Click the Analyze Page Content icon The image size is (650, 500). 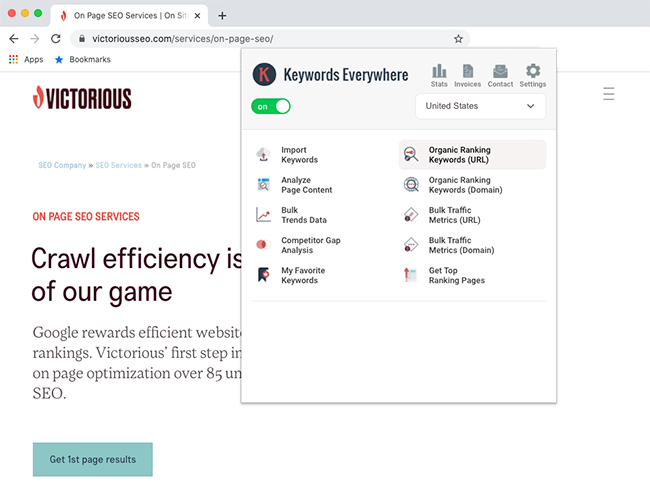[x=264, y=185]
